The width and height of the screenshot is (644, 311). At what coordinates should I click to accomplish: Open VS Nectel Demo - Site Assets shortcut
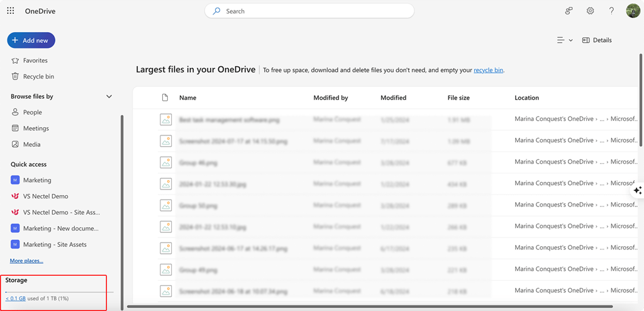pos(62,212)
